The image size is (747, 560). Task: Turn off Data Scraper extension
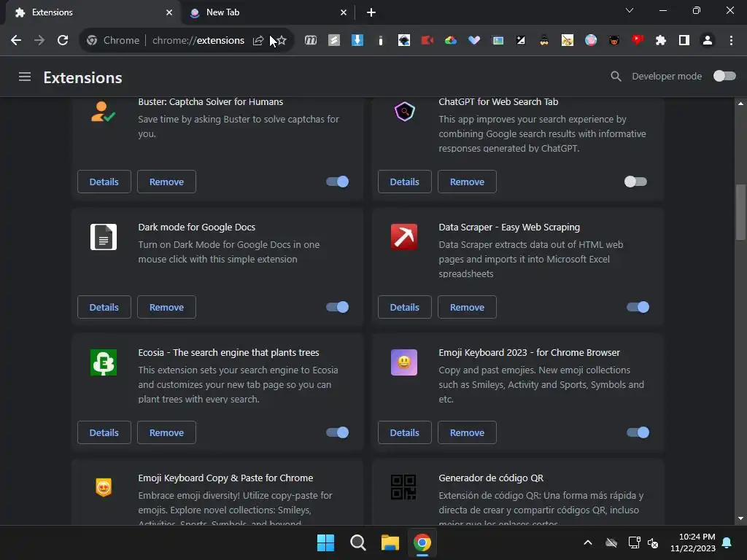coord(638,307)
